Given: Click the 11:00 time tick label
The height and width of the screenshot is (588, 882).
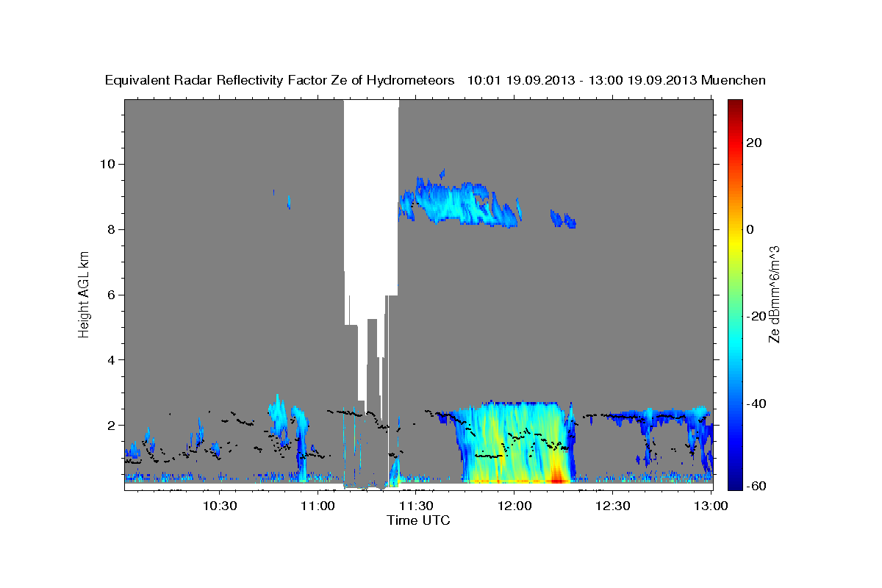Looking at the screenshot, I should point(318,506).
